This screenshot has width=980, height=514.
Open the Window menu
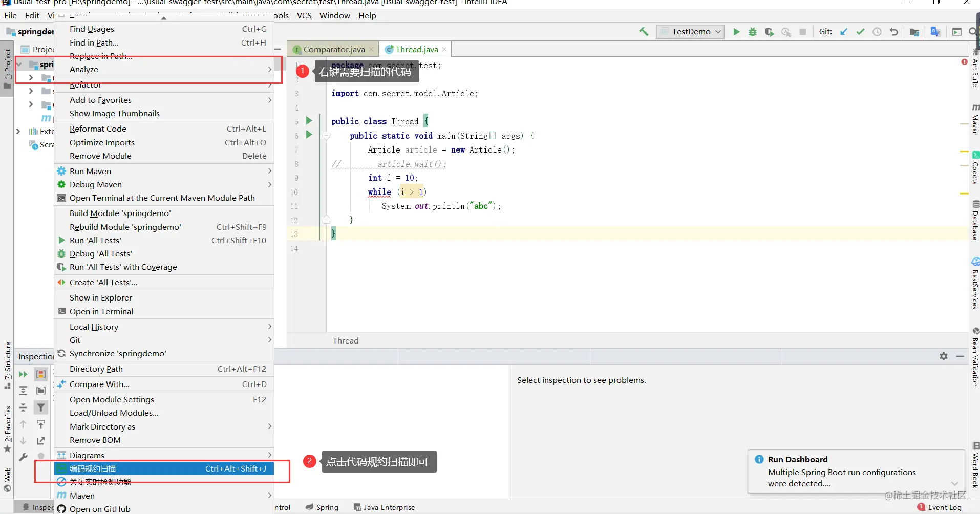334,16
